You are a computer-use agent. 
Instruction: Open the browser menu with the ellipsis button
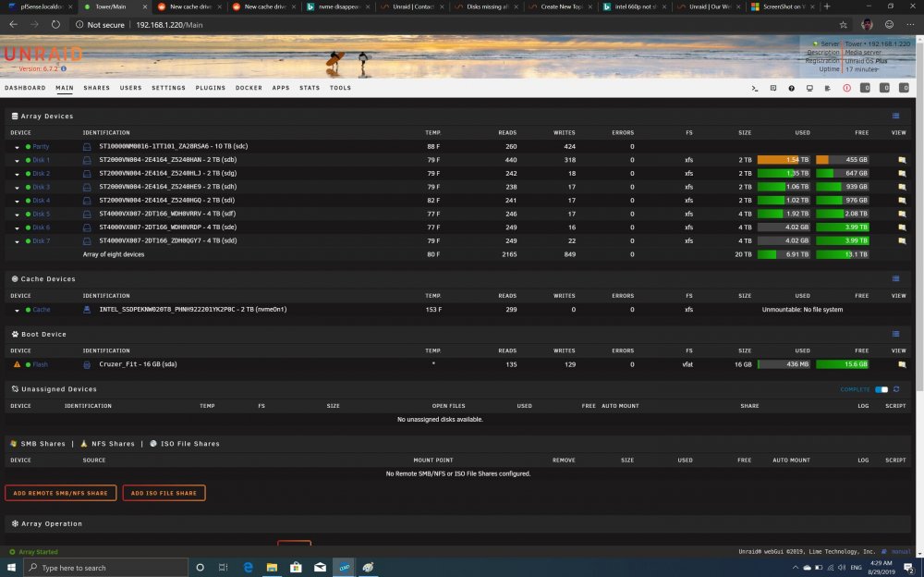tap(910, 25)
